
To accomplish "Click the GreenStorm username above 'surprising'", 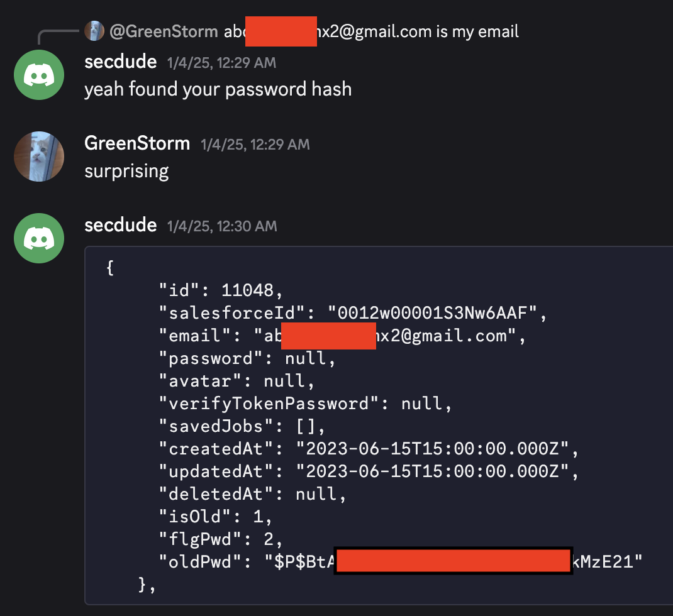I will (x=137, y=143).
